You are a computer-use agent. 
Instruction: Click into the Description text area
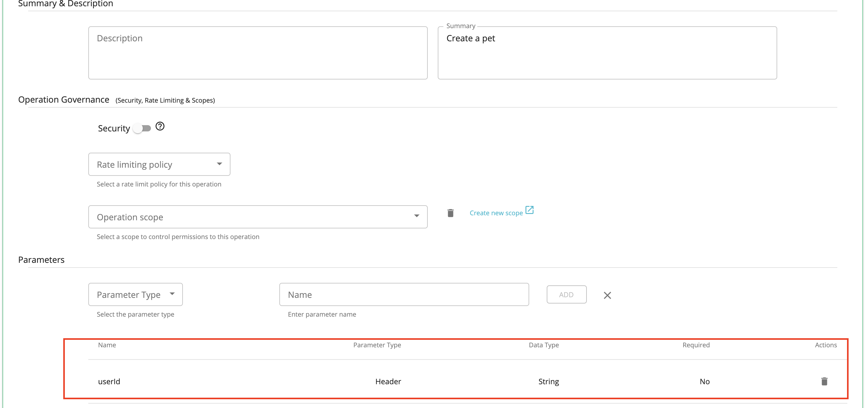pyautogui.click(x=258, y=53)
